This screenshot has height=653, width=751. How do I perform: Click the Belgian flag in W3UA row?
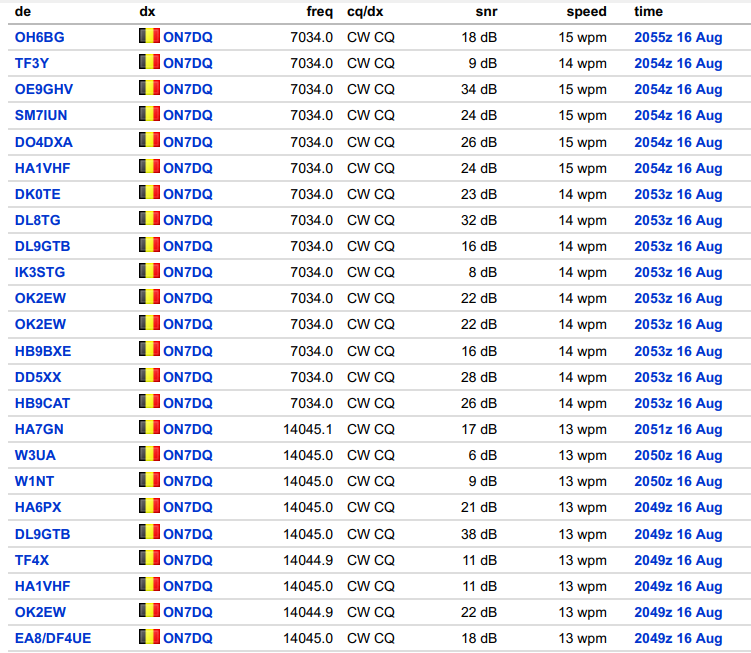click(149, 453)
